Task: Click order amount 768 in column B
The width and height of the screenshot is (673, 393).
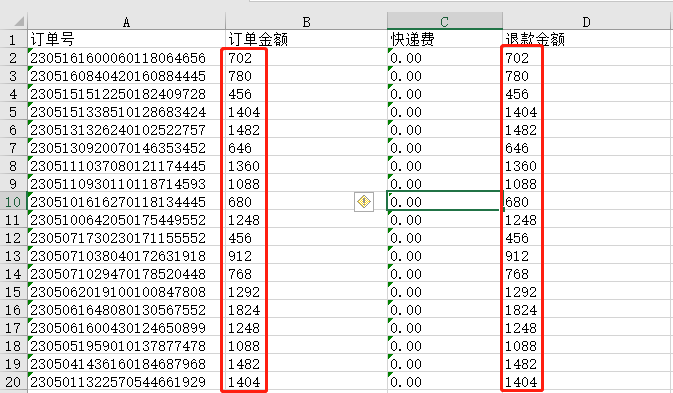Action: 306,274
